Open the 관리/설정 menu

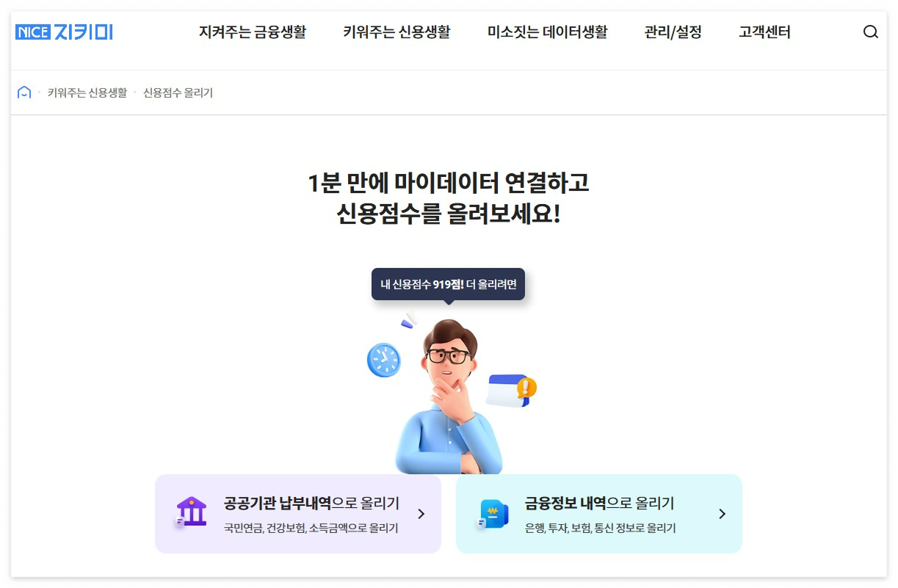[x=673, y=32]
